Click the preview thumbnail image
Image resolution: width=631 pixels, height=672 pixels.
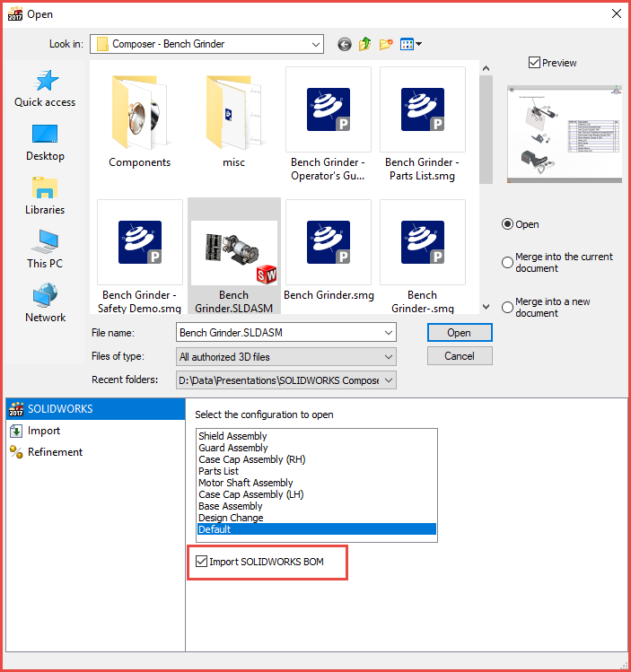tap(565, 135)
